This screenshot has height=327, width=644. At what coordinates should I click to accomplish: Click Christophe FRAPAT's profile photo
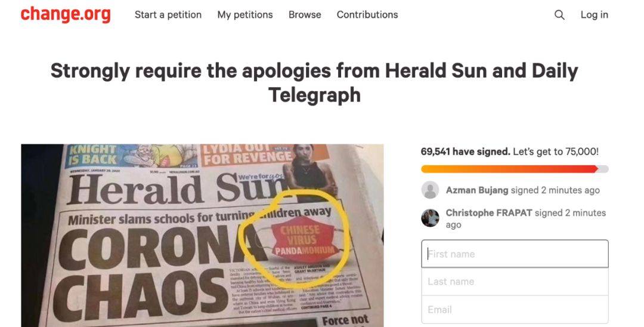tap(430, 218)
